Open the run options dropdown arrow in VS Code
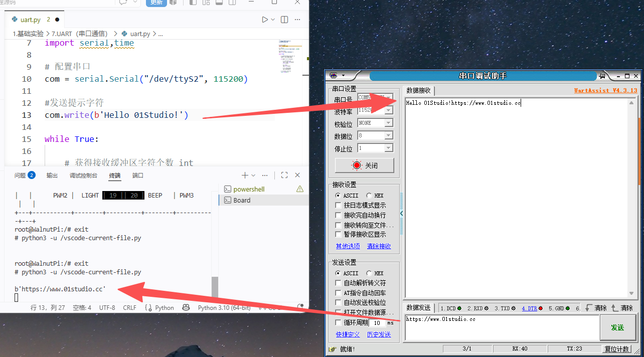 pyautogui.click(x=273, y=20)
